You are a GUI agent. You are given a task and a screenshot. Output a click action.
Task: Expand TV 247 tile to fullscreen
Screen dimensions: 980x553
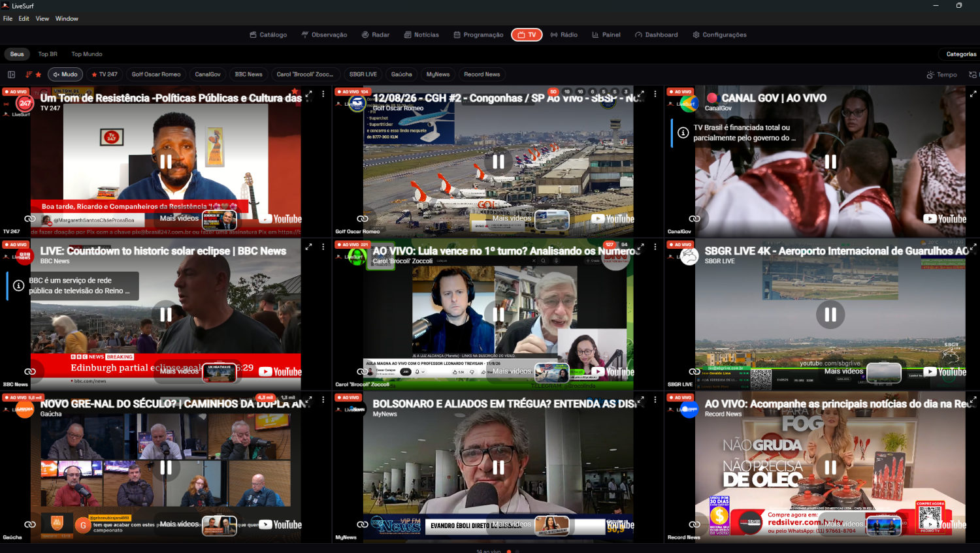click(x=309, y=94)
